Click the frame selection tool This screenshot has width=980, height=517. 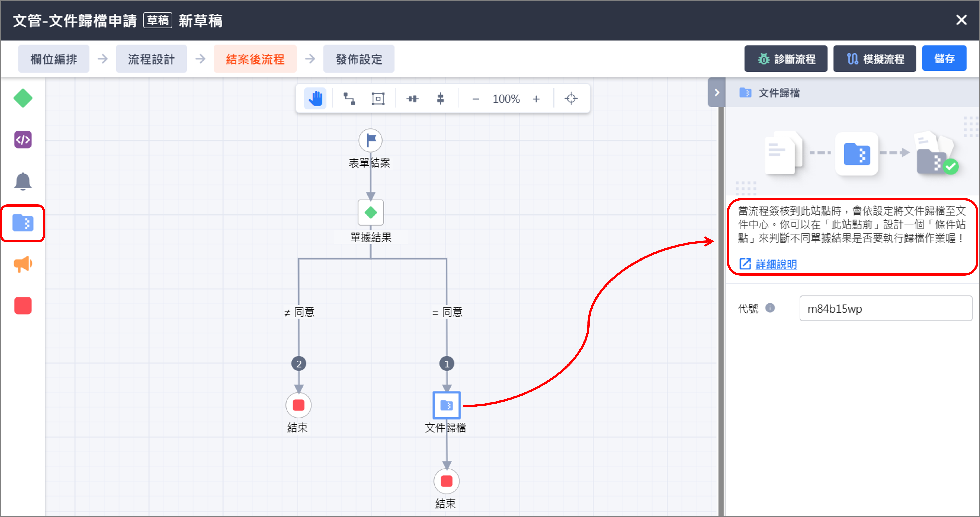(x=378, y=99)
